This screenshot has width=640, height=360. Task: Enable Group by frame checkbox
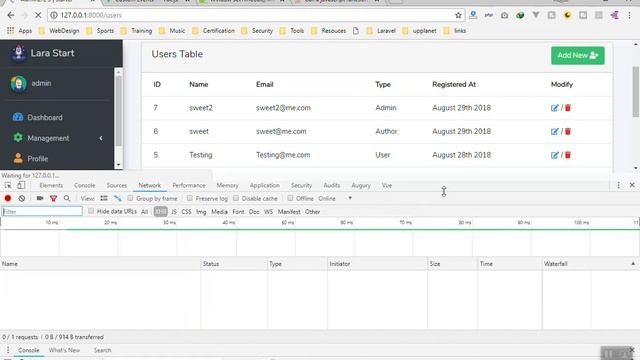130,198
